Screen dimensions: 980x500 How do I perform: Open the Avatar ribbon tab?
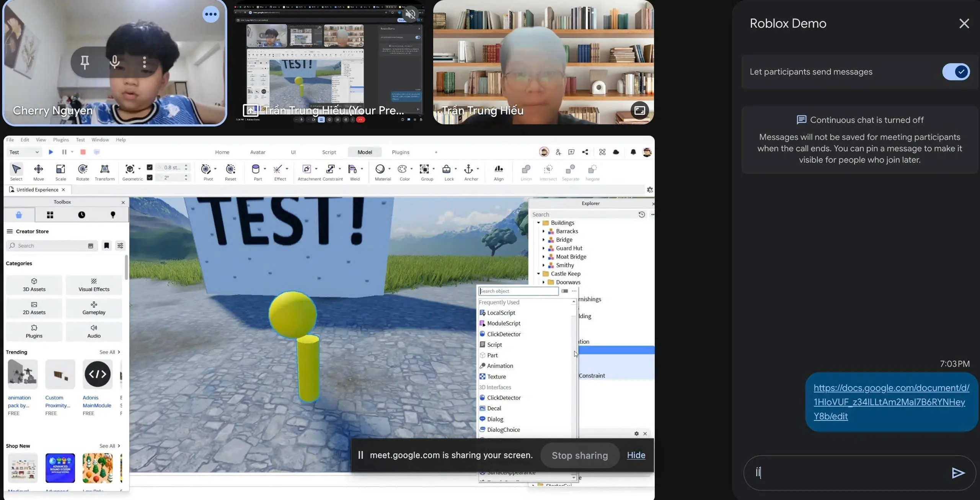pos(258,152)
